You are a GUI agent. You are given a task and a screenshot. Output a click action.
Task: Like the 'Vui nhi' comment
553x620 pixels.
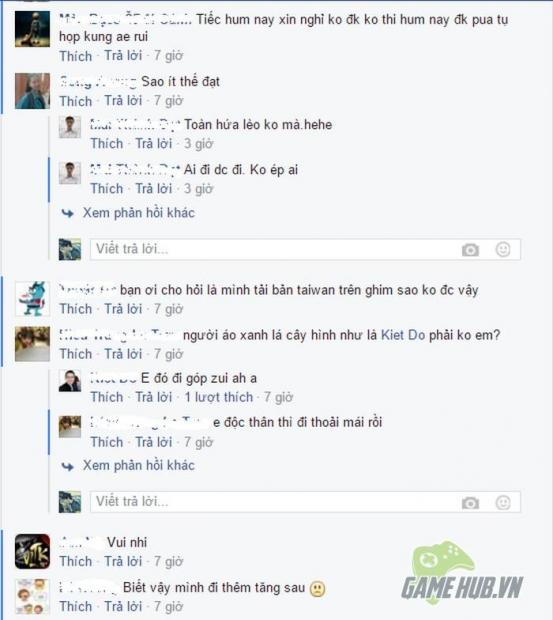pyautogui.click(x=75, y=561)
